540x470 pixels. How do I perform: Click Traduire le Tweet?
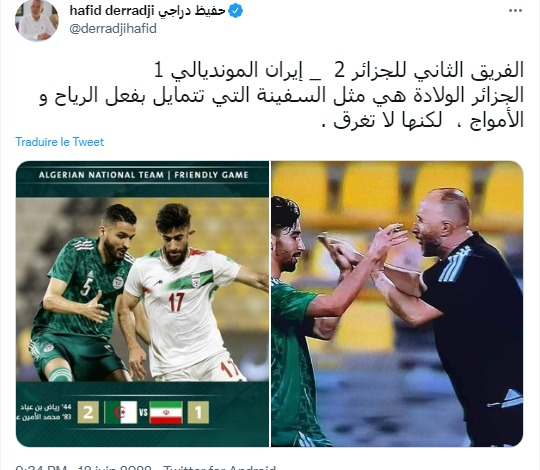[60, 142]
